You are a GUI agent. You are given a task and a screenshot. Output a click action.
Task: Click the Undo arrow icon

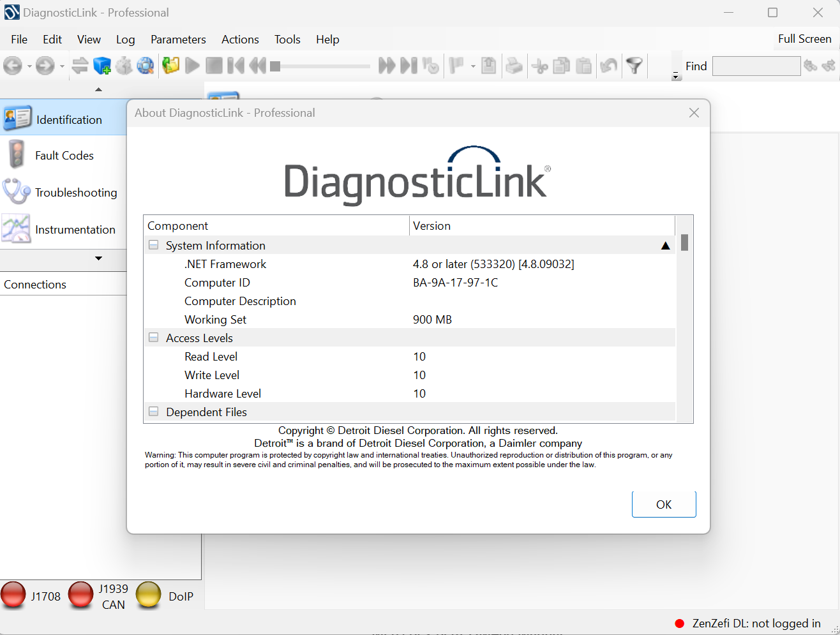click(x=609, y=65)
